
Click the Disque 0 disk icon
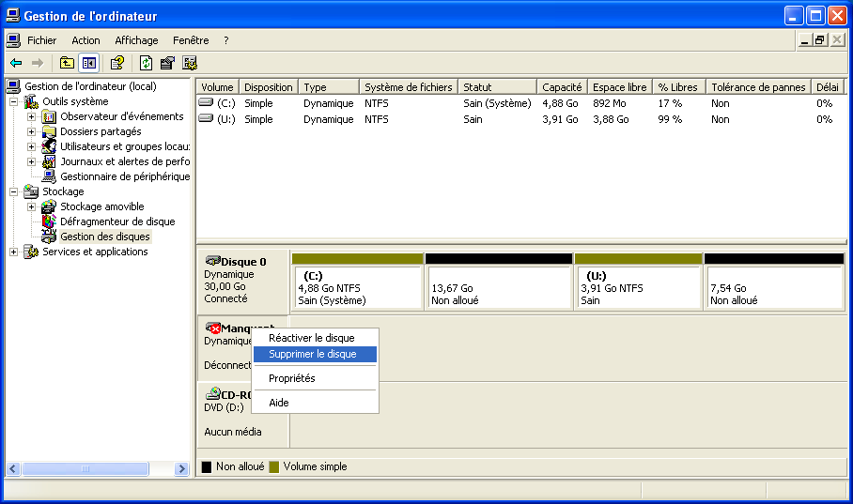coord(212,261)
